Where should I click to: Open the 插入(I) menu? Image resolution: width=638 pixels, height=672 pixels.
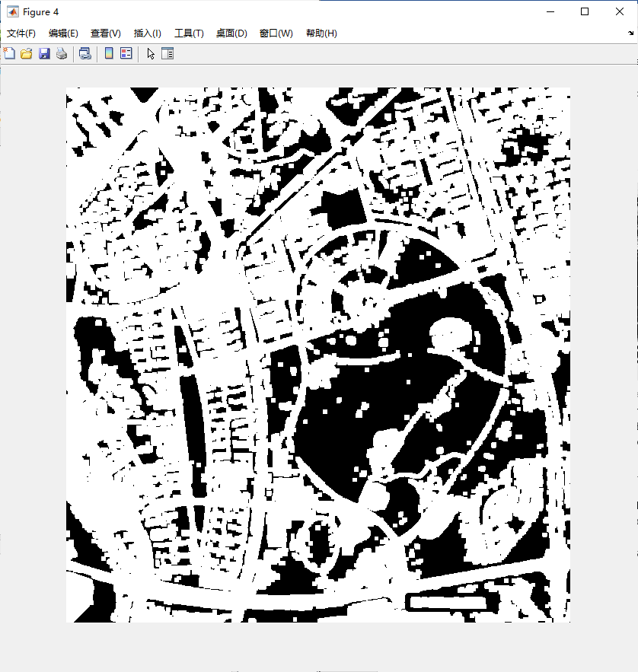coord(147,33)
